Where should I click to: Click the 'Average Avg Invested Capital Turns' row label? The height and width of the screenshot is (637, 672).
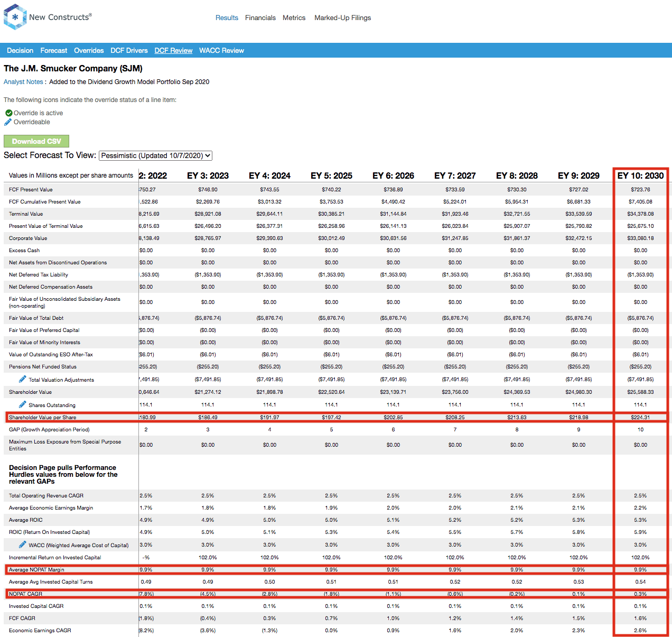pos(51,582)
